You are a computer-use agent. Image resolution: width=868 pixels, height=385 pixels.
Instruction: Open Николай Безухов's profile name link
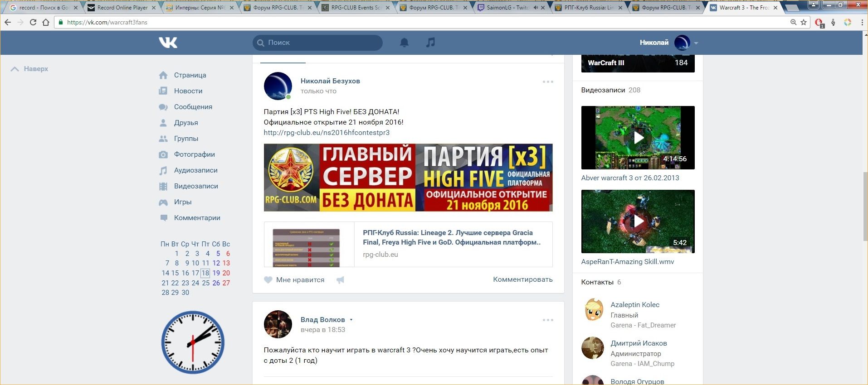tap(330, 81)
